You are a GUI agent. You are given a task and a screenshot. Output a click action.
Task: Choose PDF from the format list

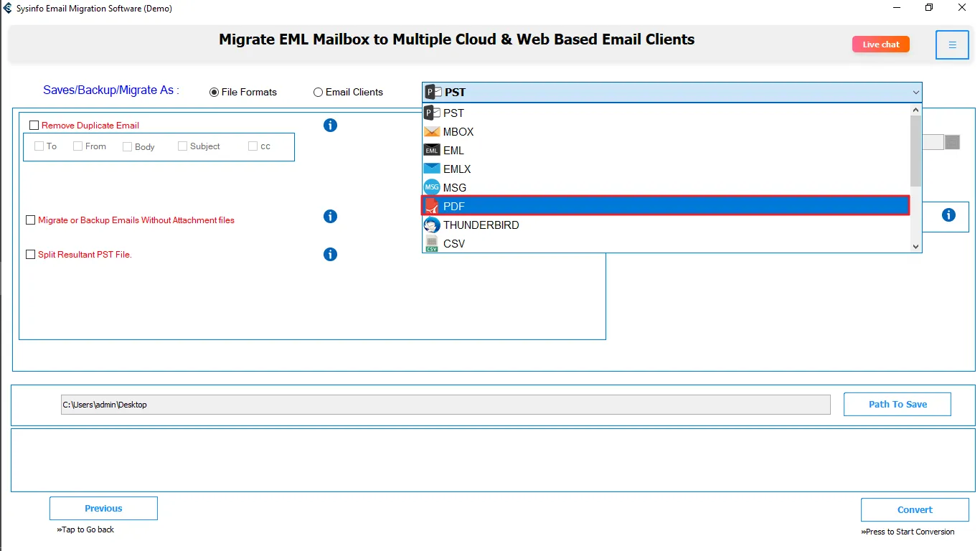[666, 206]
